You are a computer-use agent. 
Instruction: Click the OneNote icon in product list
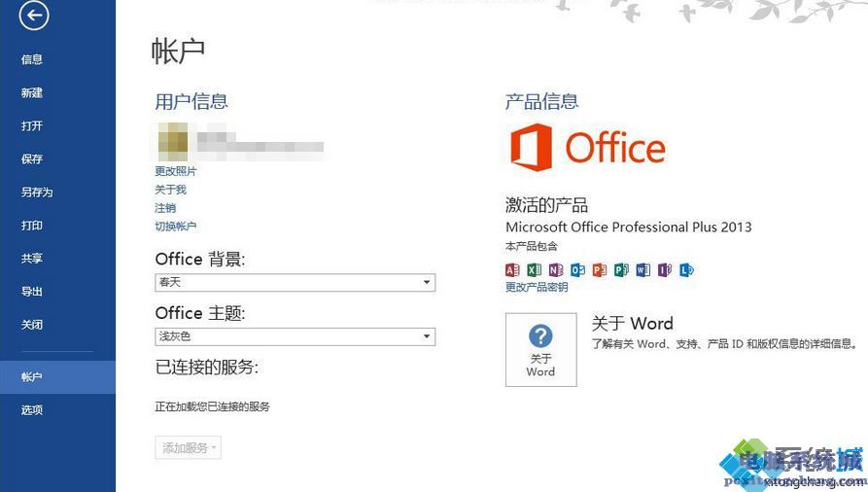pos(556,270)
